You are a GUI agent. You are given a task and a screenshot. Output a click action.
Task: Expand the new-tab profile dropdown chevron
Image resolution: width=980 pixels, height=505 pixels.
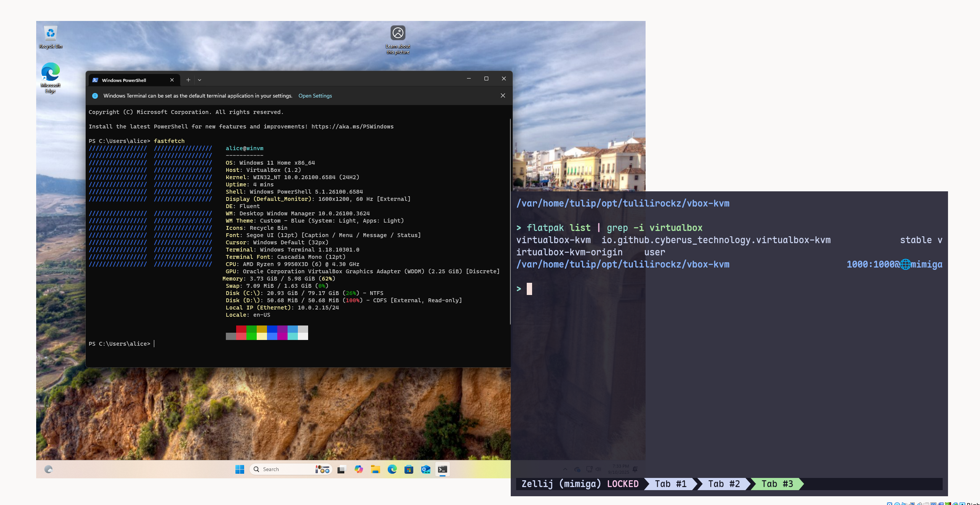pos(200,80)
